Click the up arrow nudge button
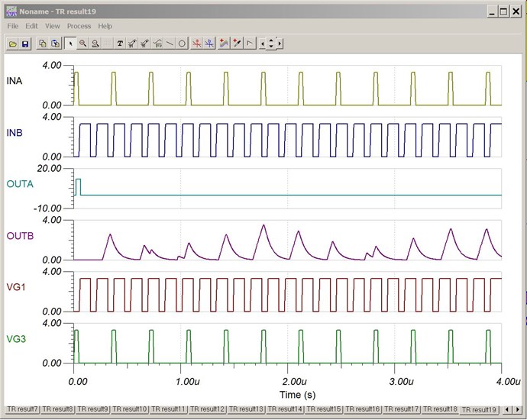The image size is (527, 420). pos(271,40)
